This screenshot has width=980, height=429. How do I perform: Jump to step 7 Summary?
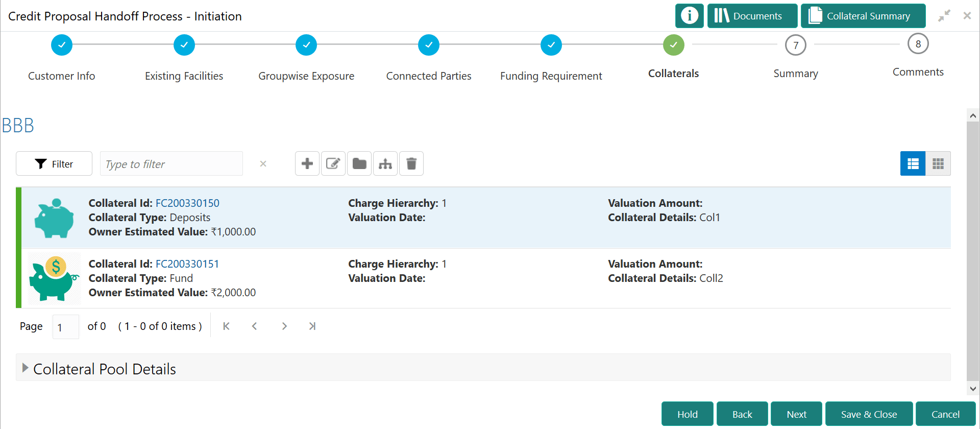pos(796,45)
